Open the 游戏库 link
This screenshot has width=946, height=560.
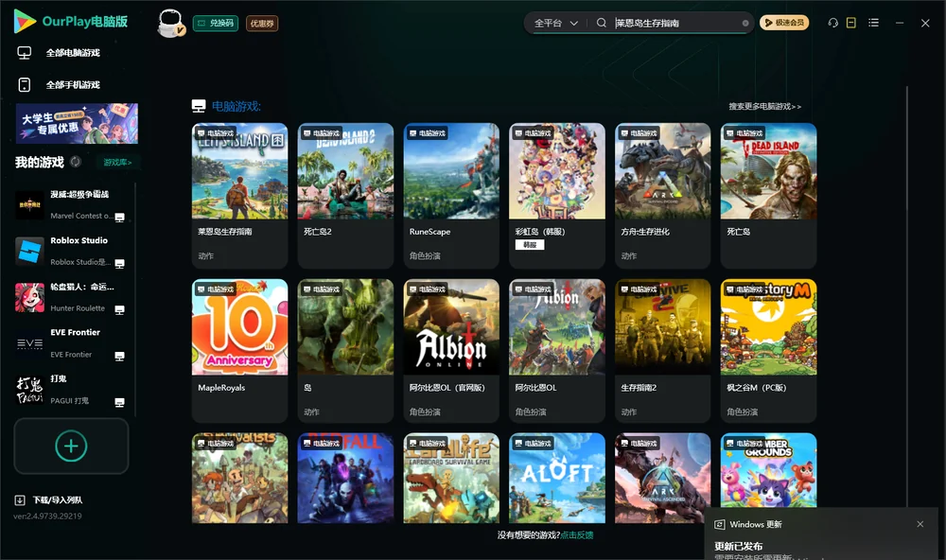pos(117,163)
